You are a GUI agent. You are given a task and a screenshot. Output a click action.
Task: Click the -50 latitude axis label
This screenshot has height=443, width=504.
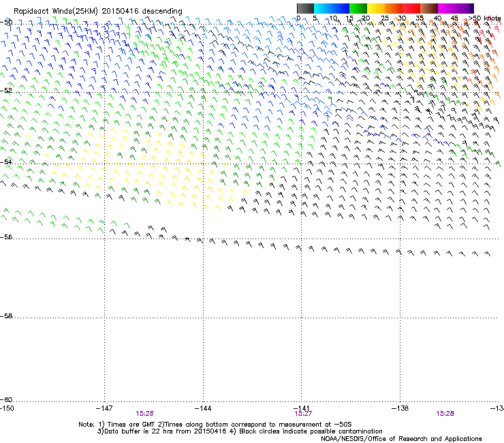(x=6, y=22)
